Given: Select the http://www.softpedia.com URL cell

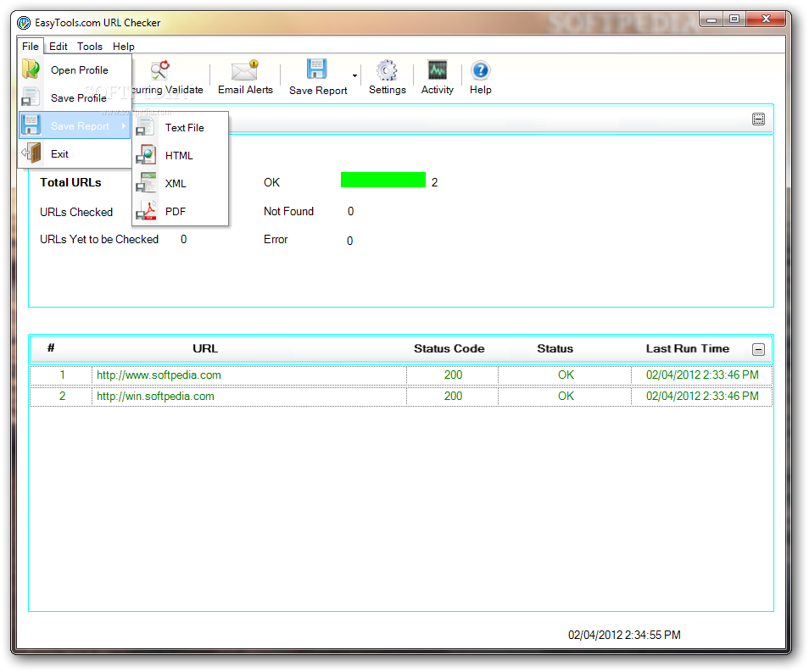Looking at the screenshot, I should click(249, 375).
